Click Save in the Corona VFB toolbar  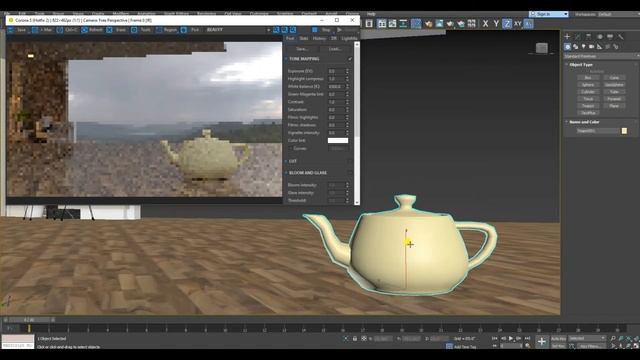18,30
